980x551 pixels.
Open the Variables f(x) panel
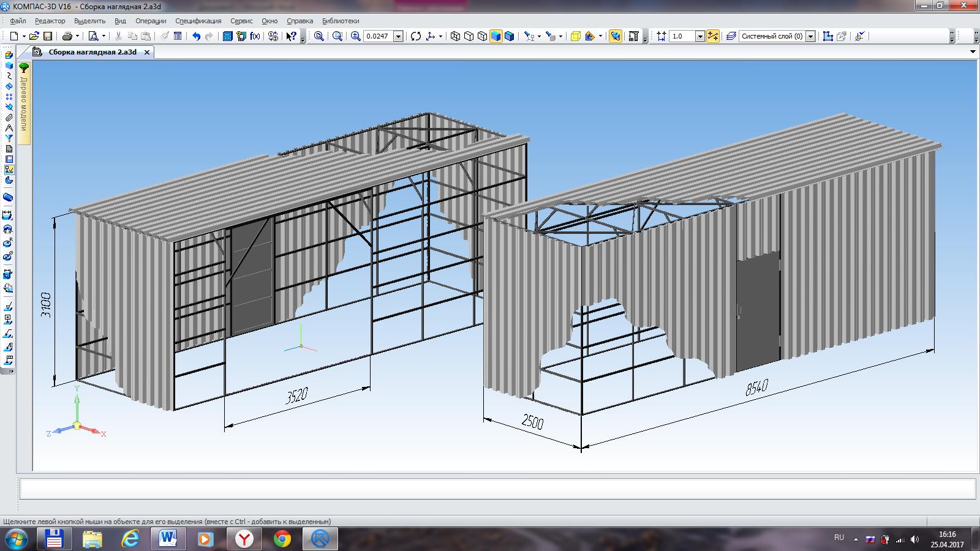(255, 36)
